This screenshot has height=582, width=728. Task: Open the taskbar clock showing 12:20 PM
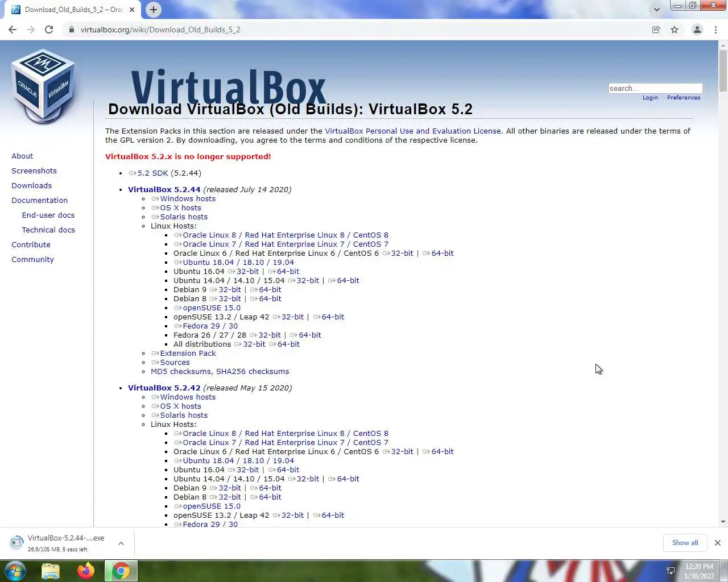(699, 571)
